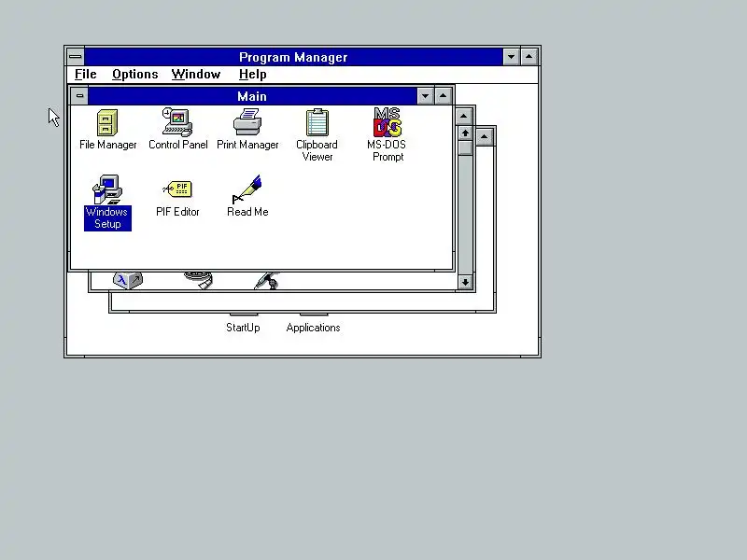Click the background group window scroll up arrow

465,133
